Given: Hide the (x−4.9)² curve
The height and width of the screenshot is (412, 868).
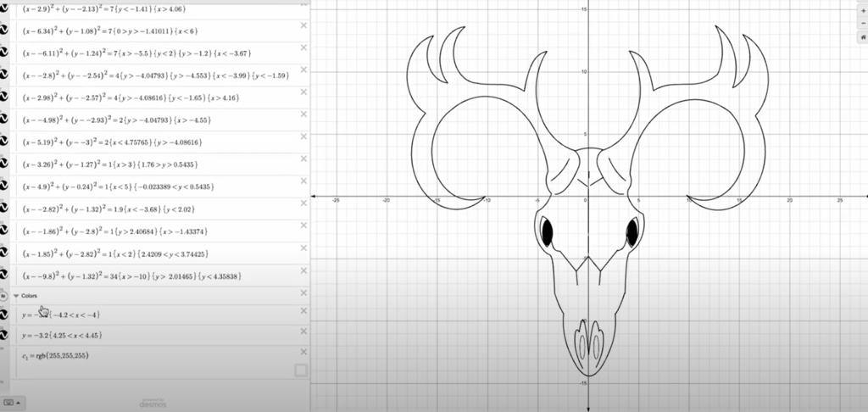Looking at the screenshot, I should pyautogui.click(x=3, y=185).
